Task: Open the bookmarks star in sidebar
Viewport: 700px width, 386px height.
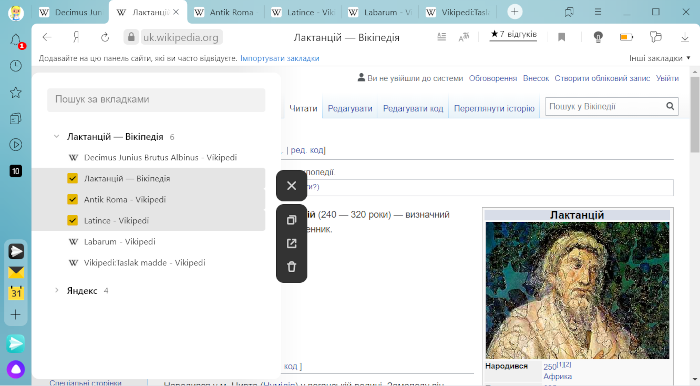Action: [x=16, y=92]
